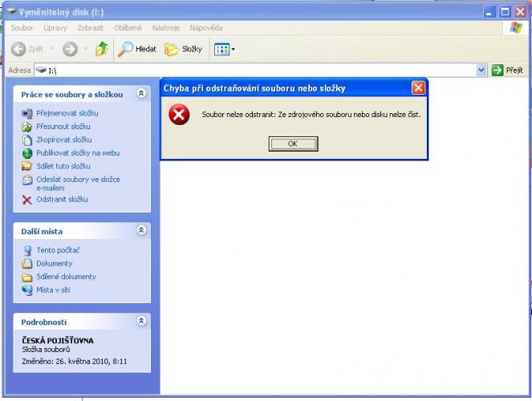Image resolution: width=532 pixels, height=401 pixels.
Task: Open Sdílené dokumenty link
Action: tap(66, 277)
